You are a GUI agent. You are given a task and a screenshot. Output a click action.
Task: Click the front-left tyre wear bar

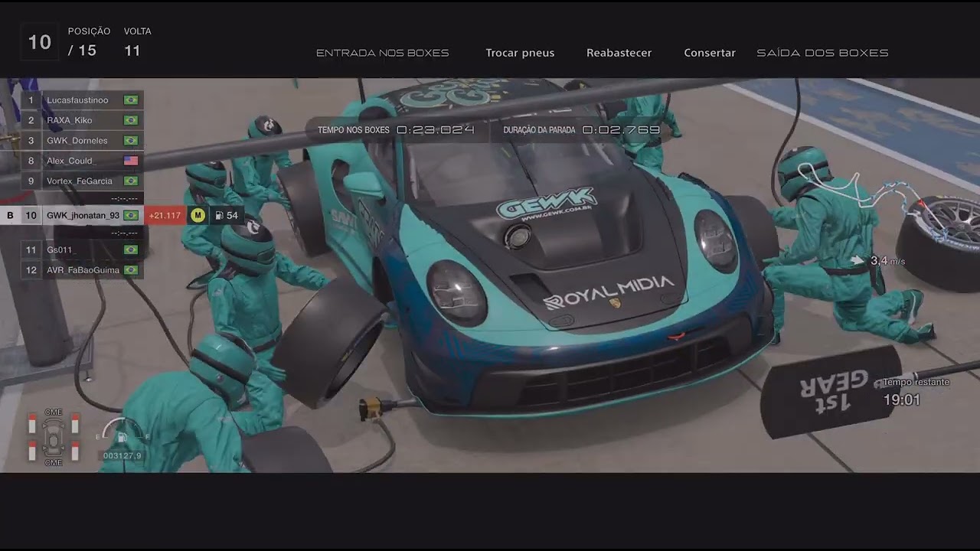tap(32, 424)
